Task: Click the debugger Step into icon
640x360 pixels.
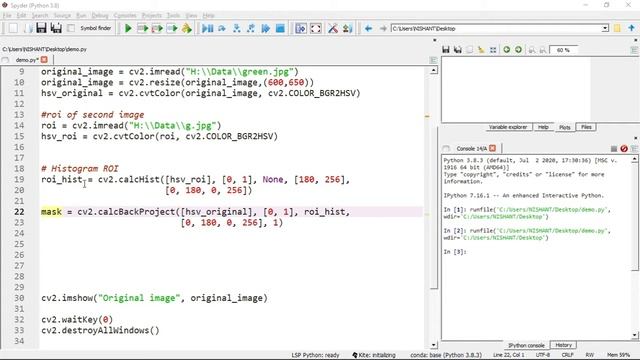Action: pyautogui.click(x=236, y=28)
